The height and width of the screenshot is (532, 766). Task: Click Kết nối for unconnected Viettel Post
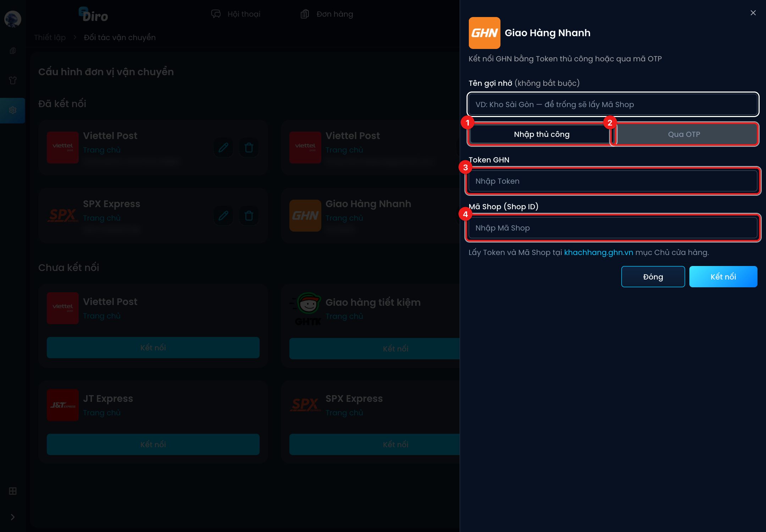tap(153, 348)
